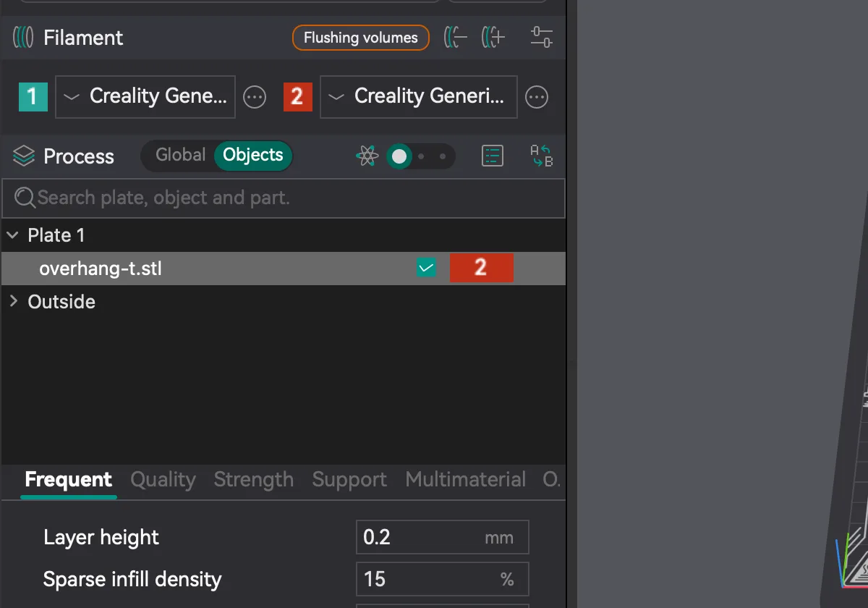
Task: Remove a filament using the minus spool icon
Action: click(456, 38)
